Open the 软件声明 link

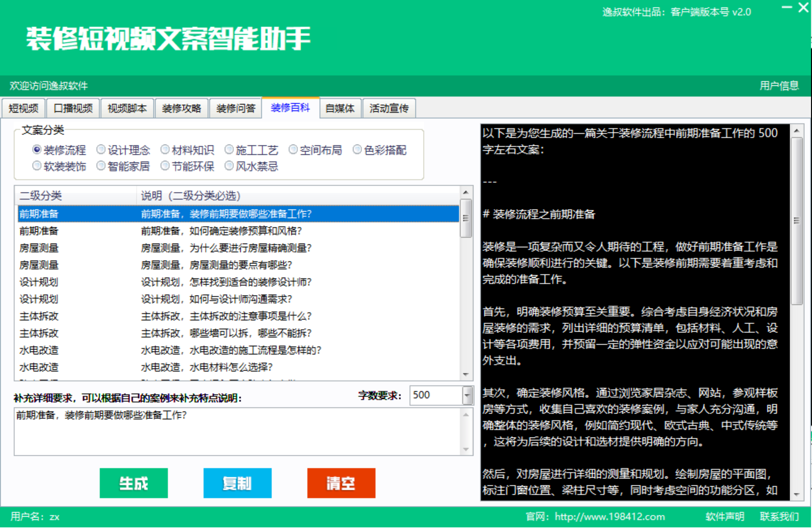(725, 517)
